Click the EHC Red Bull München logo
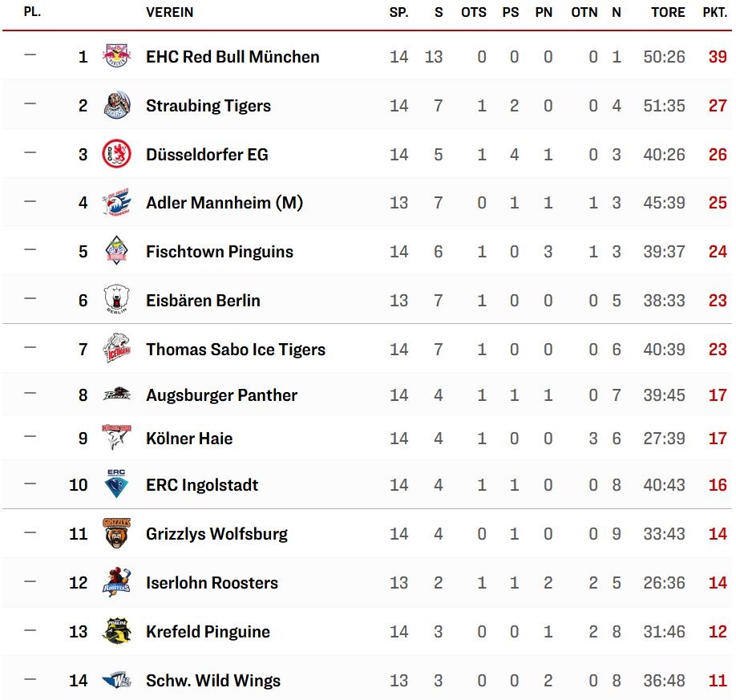Image resolution: width=736 pixels, height=700 pixels. click(116, 56)
